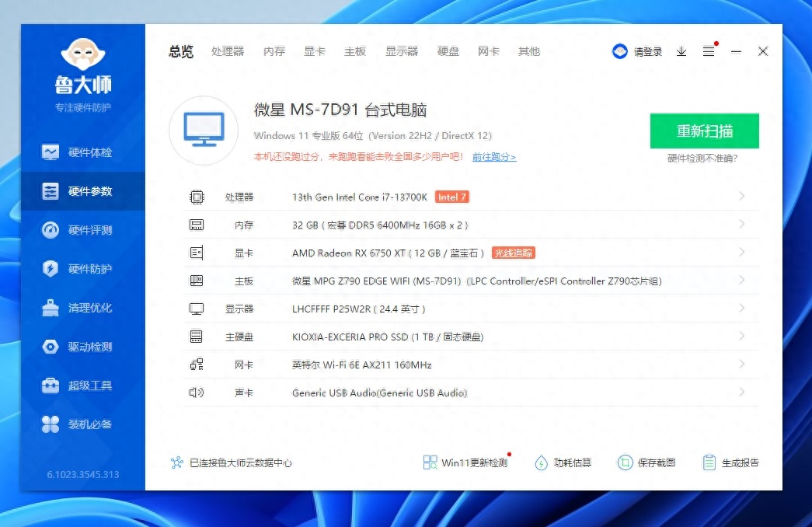This screenshot has width=812, height=527.
Task: Click the 主硬盘 disk drive icon
Action: [197, 337]
